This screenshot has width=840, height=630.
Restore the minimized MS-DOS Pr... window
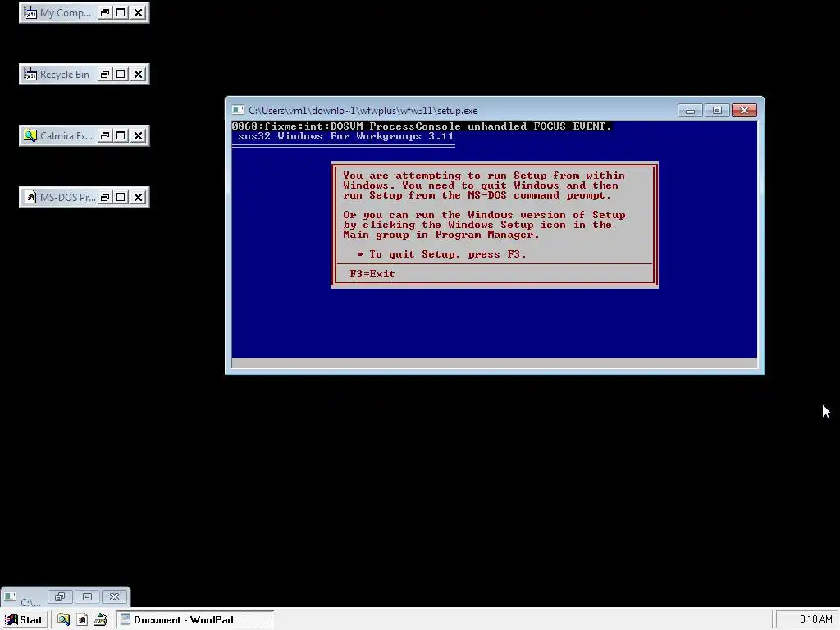[x=105, y=198]
